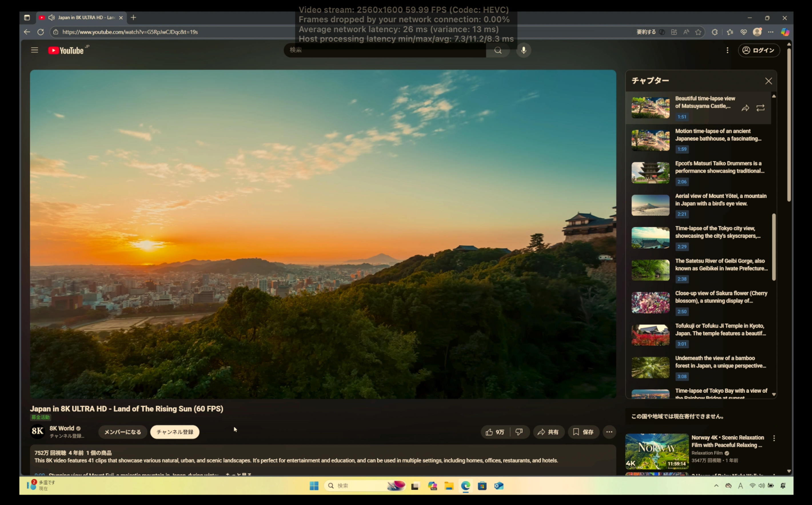Viewport: 812px width, 505px height.
Task: Click the voice search microphone icon
Action: [x=524, y=50]
